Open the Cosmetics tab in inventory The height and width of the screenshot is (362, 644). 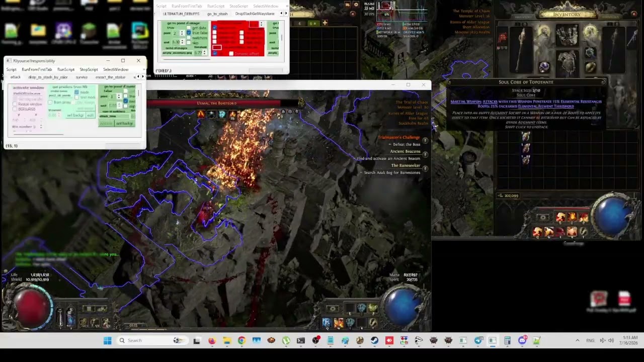tap(610, 17)
